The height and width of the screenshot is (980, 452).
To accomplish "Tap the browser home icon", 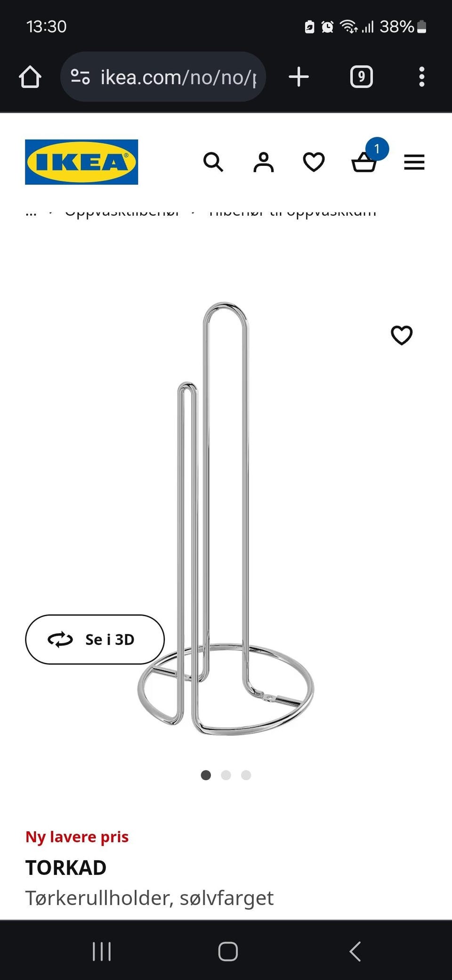I will tap(30, 77).
